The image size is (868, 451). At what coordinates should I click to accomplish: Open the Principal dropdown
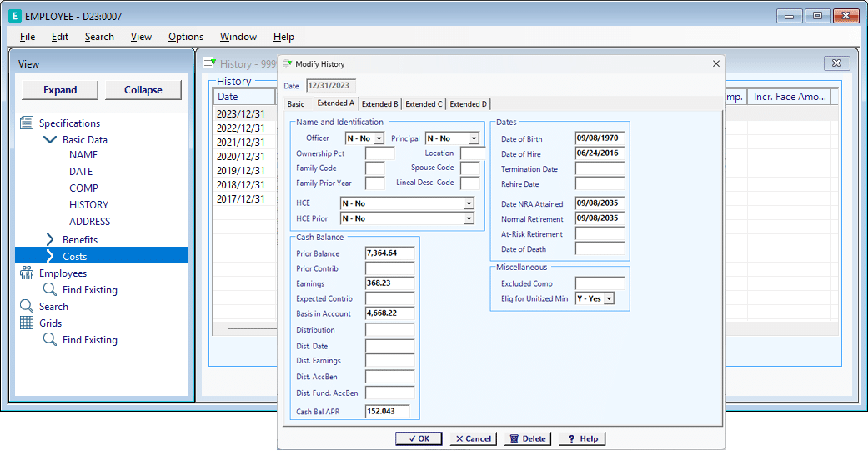coord(474,138)
